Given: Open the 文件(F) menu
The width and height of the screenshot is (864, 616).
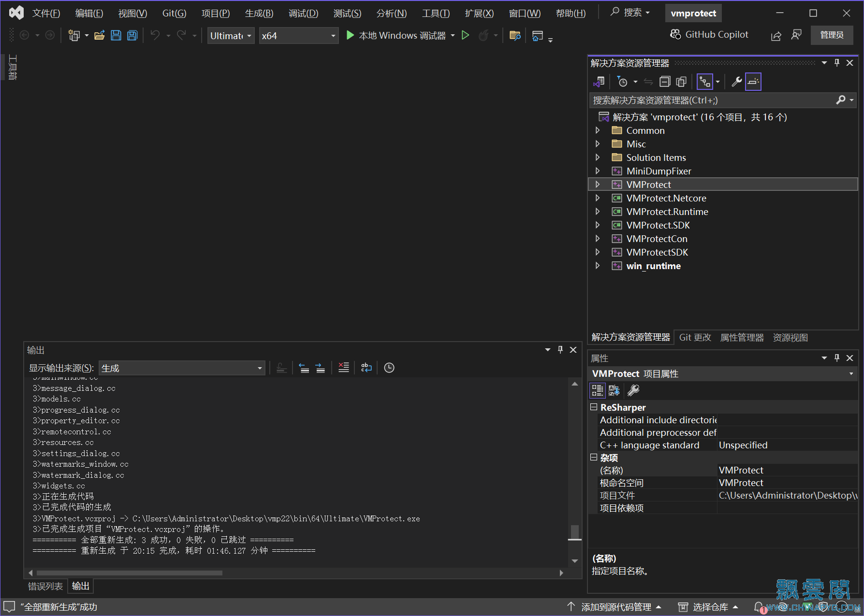Looking at the screenshot, I should pos(46,14).
